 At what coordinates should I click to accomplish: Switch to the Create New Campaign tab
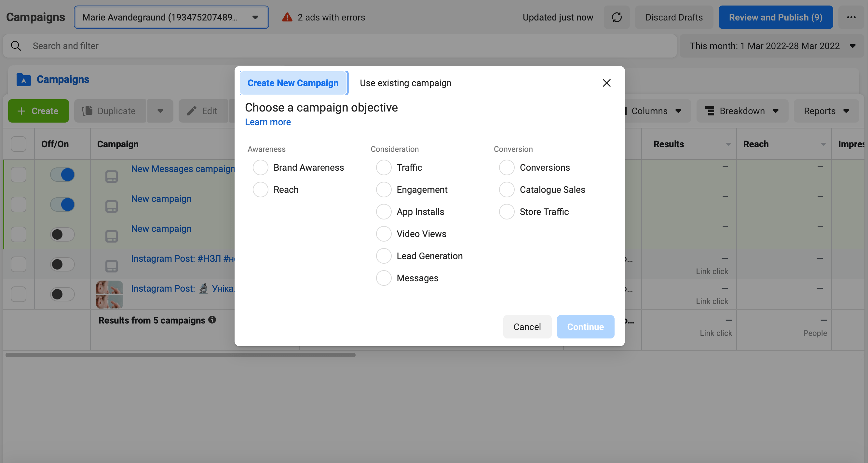pos(293,83)
